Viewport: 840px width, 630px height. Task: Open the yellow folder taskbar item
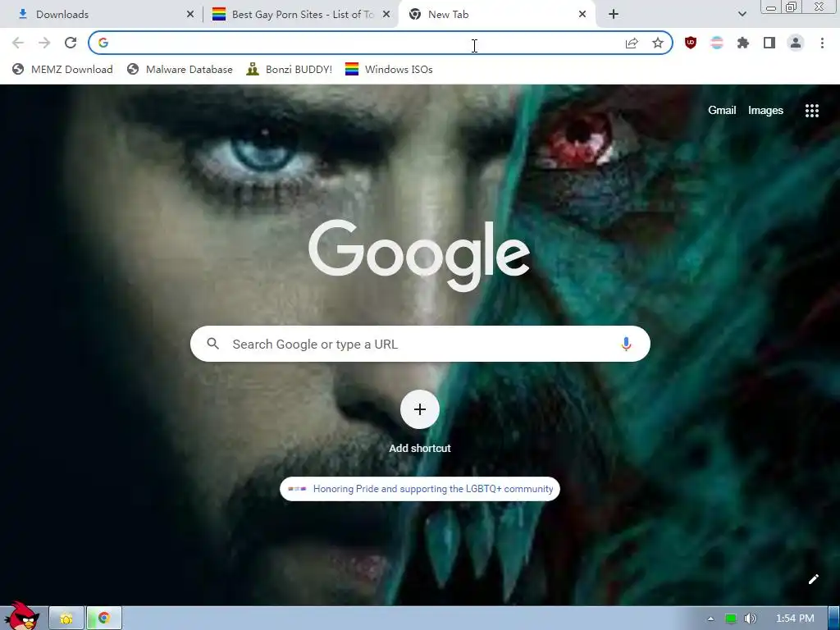(x=66, y=619)
